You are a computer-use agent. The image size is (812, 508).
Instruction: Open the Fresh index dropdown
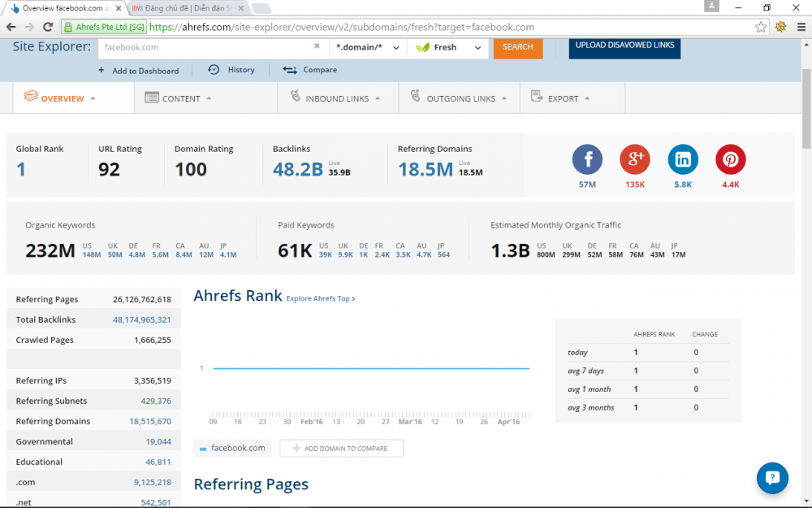pyautogui.click(x=448, y=47)
